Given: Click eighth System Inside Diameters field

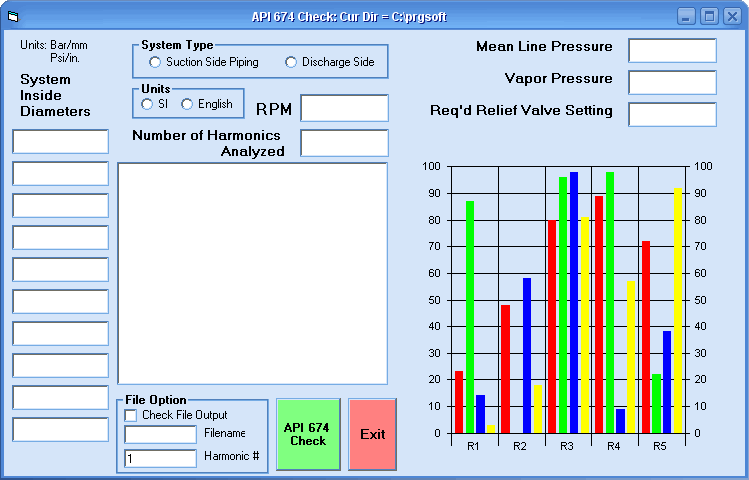Looking at the screenshot, I should tap(61, 365).
